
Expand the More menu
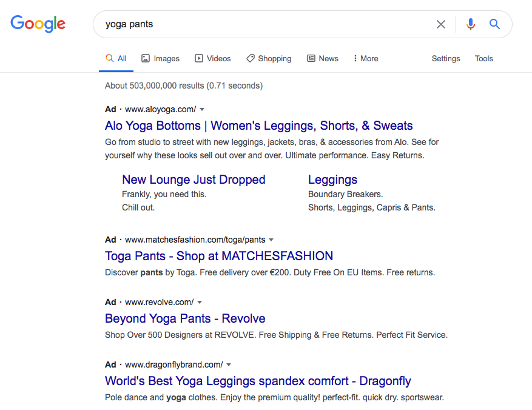pos(366,58)
